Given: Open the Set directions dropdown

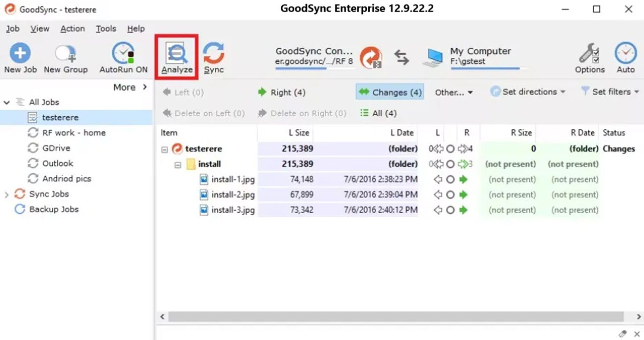Looking at the screenshot, I should pyautogui.click(x=528, y=92).
